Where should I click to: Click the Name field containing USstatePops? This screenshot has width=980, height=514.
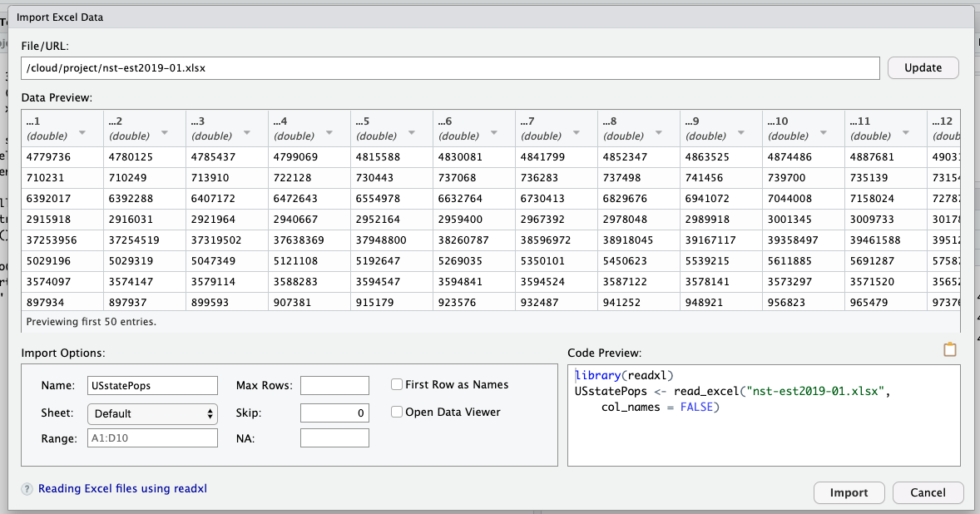click(x=152, y=385)
